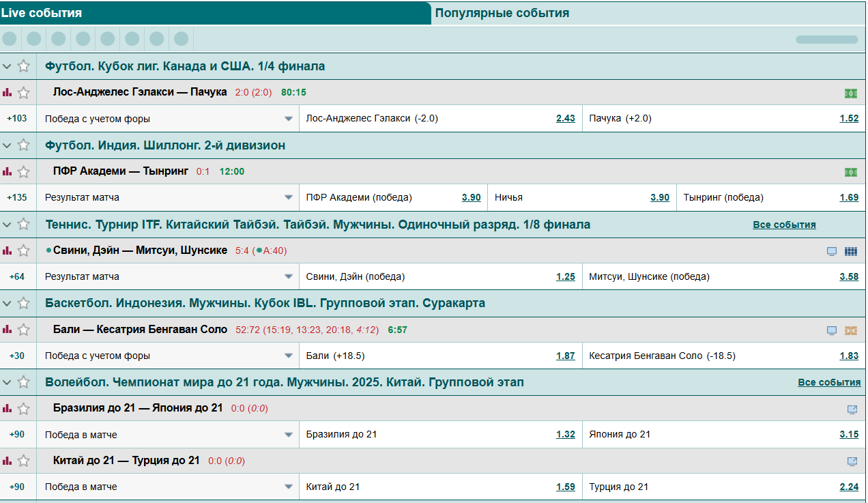Open statistics chart for Лос-Анджелес Гэлакси match

pyautogui.click(x=8, y=92)
